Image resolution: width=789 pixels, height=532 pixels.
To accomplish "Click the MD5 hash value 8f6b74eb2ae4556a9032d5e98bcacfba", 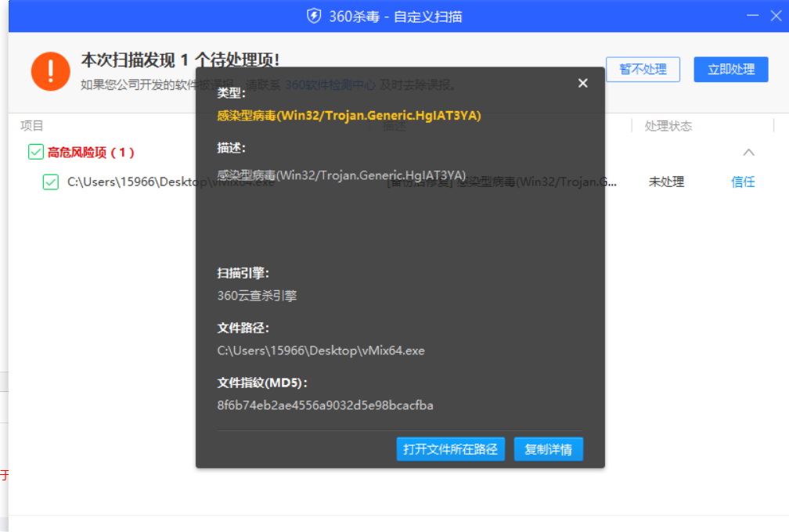I will point(325,405).
